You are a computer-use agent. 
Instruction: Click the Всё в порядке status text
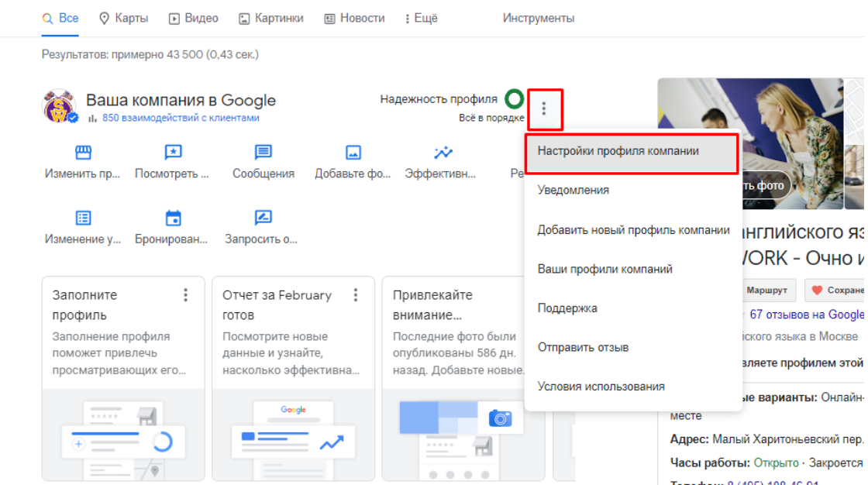pyautogui.click(x=491, y=118)
